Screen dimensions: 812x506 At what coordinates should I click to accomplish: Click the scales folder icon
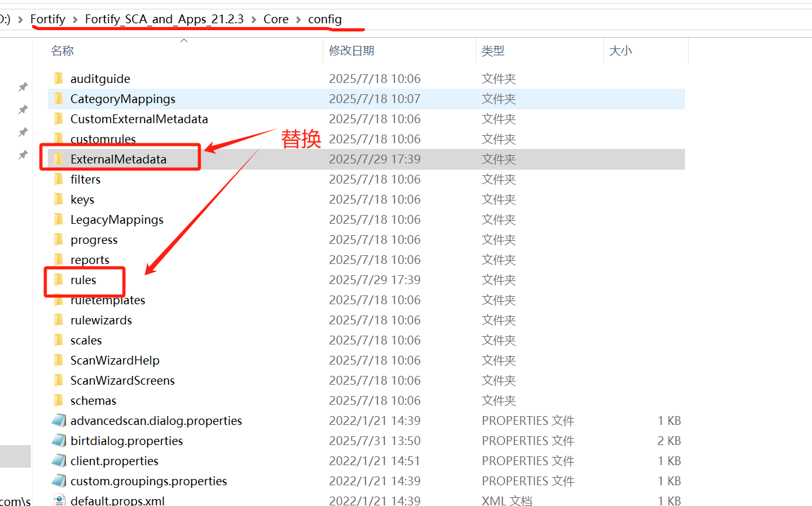[58, 340]
